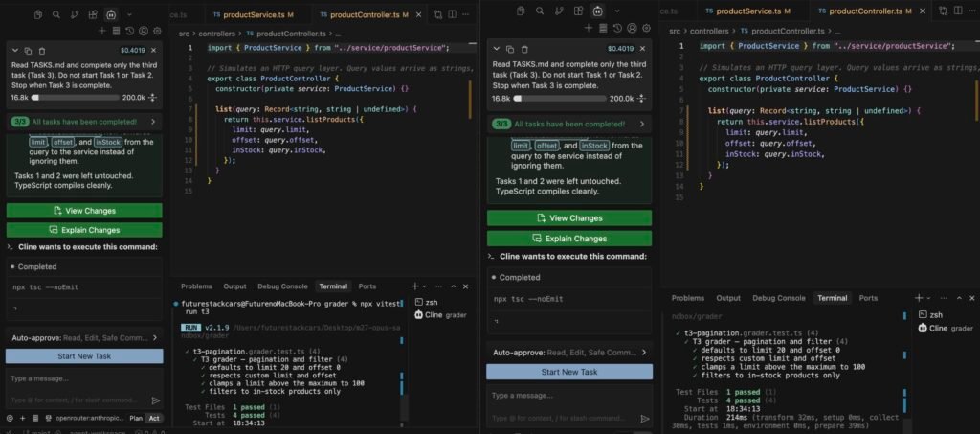Switch Cline to Act mode
The width and height of the screenshot is (980, 434).
point(154,418)
